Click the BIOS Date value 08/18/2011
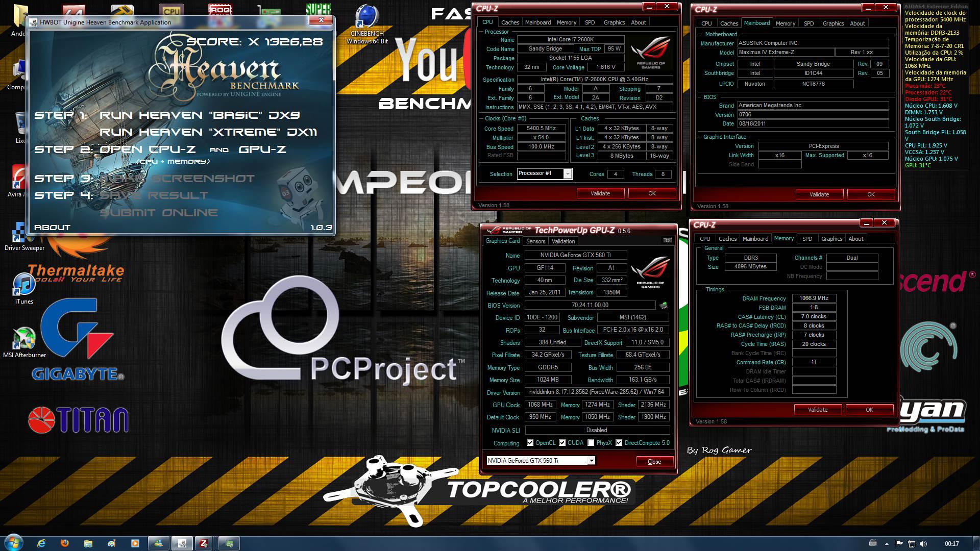The width and height of the screenshot is (980, 551). (x=813, y=123)
